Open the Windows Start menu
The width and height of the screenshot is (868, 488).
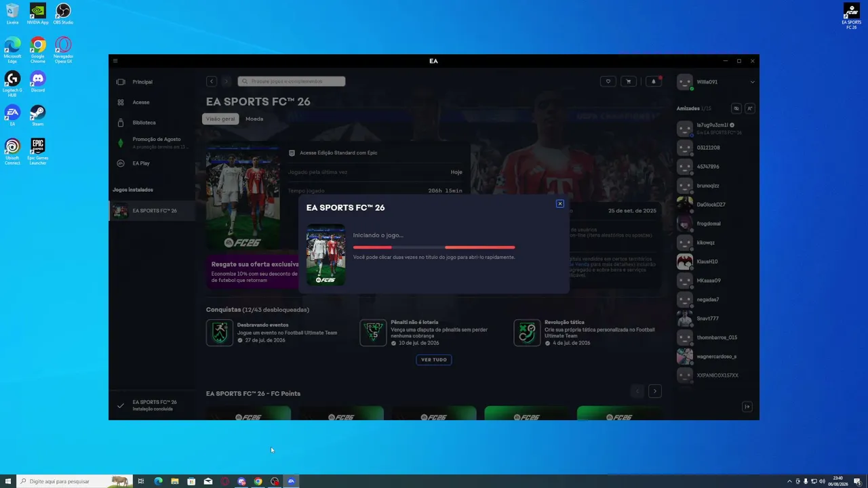[x=8, y=481]
